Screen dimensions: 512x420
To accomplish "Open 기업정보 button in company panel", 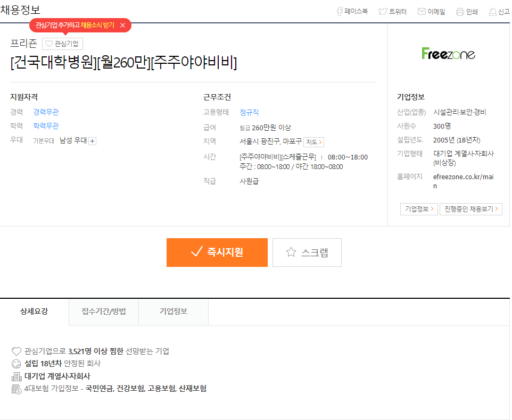I will click(x=419, y=209).
